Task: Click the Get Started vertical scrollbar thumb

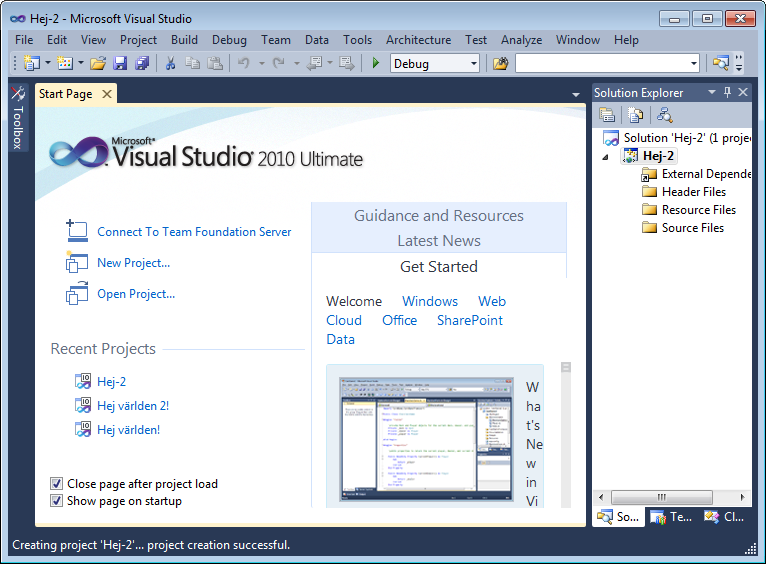Action: (x=566, y=367)
